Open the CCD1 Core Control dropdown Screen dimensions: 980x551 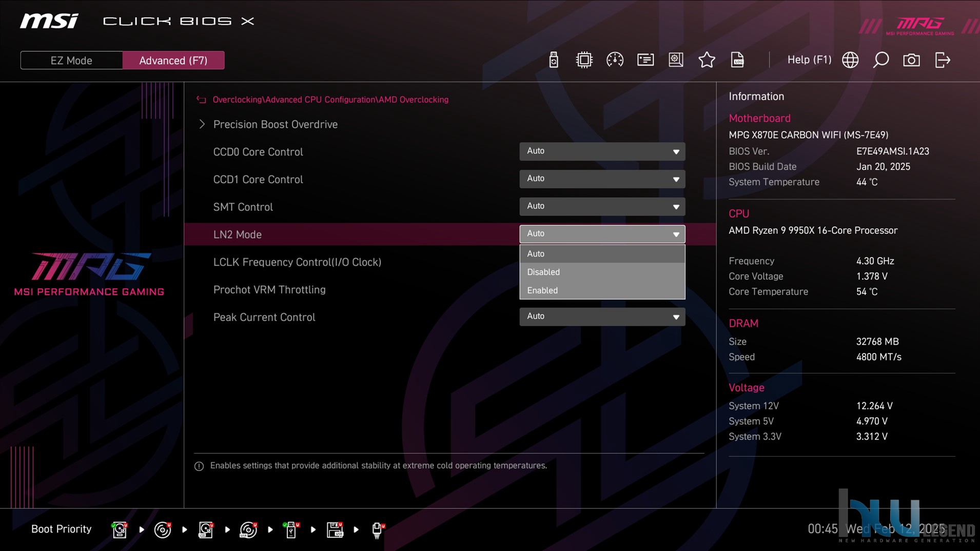coord(602,179)
